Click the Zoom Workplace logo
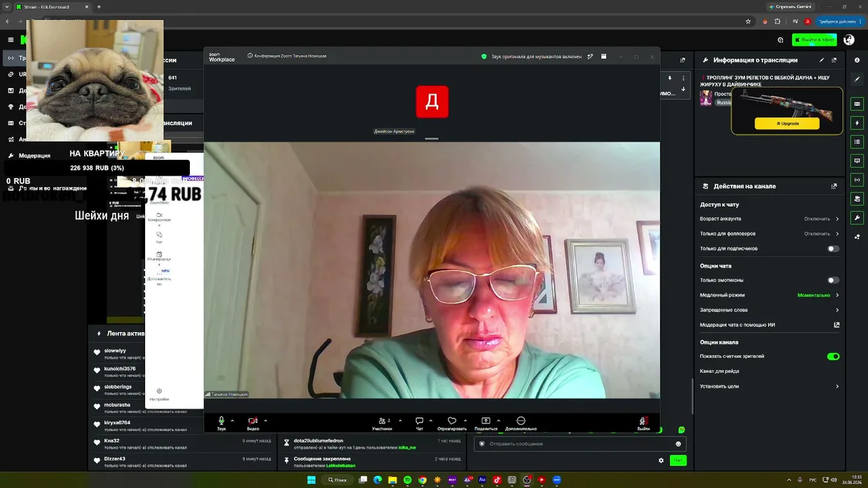This screenshot has width=868, height=488. click(x=222, y=57)
